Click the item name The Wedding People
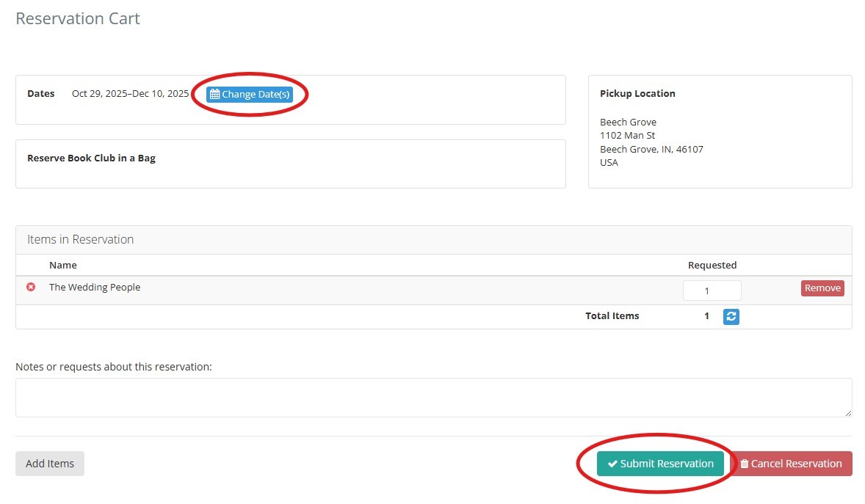Viewport: 865px width, 504px height. point(95,287)
